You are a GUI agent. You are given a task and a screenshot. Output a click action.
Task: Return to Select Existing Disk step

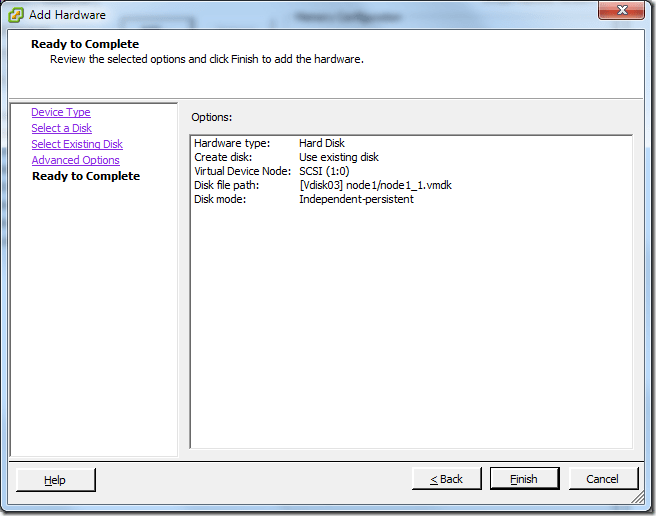(77, 144)
